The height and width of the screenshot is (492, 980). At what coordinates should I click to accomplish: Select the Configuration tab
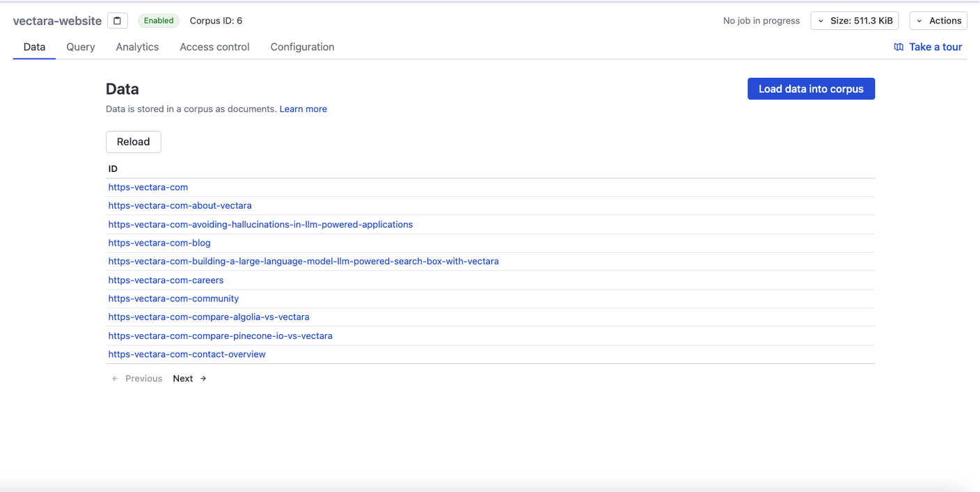tap(302, 47)
